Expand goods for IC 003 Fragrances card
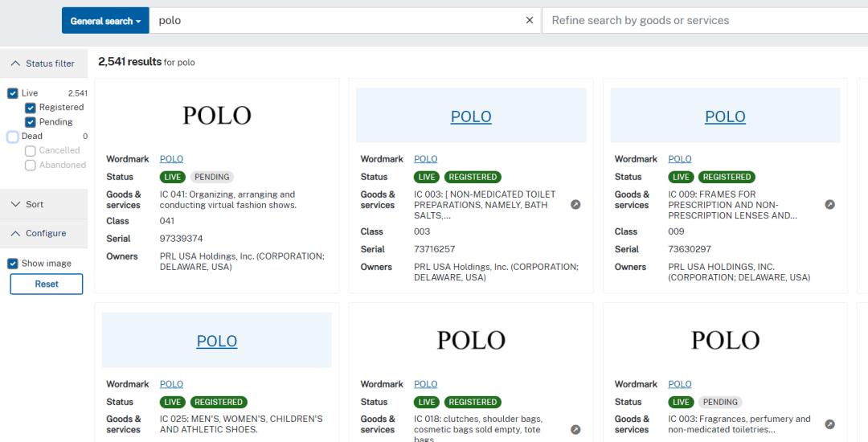The image size is (868, 442). [829, 424]
